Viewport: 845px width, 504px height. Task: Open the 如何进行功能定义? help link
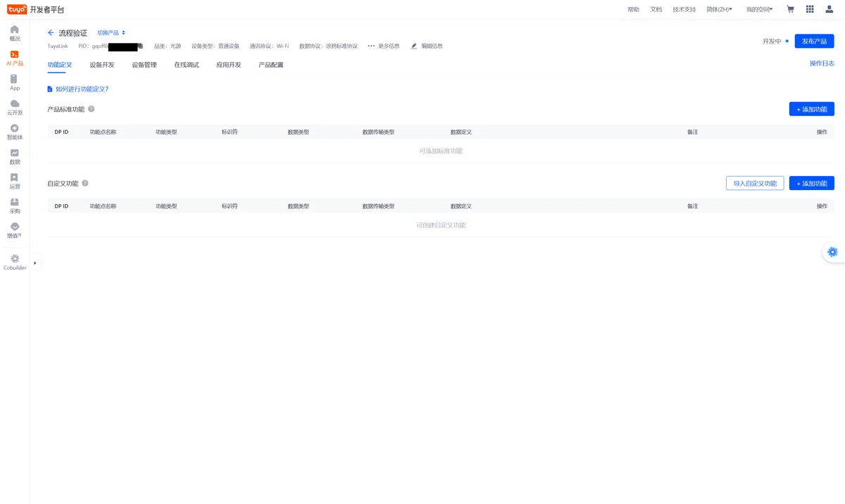(x=78, y=89)
